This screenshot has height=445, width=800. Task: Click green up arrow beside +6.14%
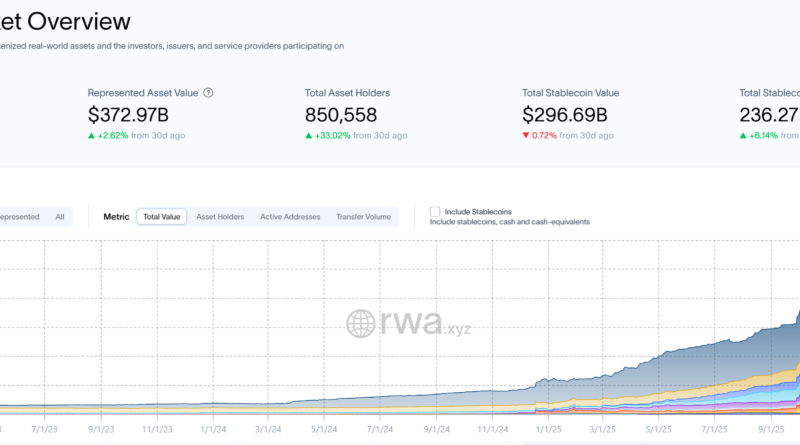(x=743, y=135)
